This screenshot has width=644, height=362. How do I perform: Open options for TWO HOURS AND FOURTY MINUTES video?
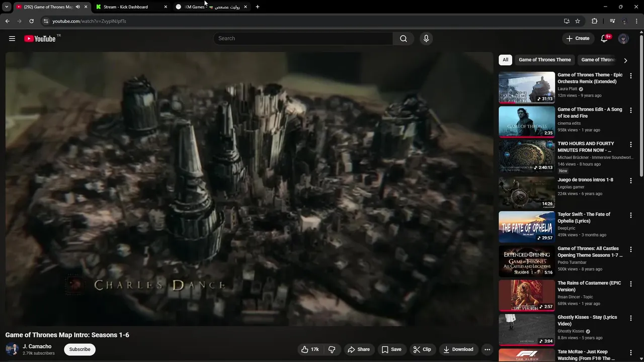point(631,144)
